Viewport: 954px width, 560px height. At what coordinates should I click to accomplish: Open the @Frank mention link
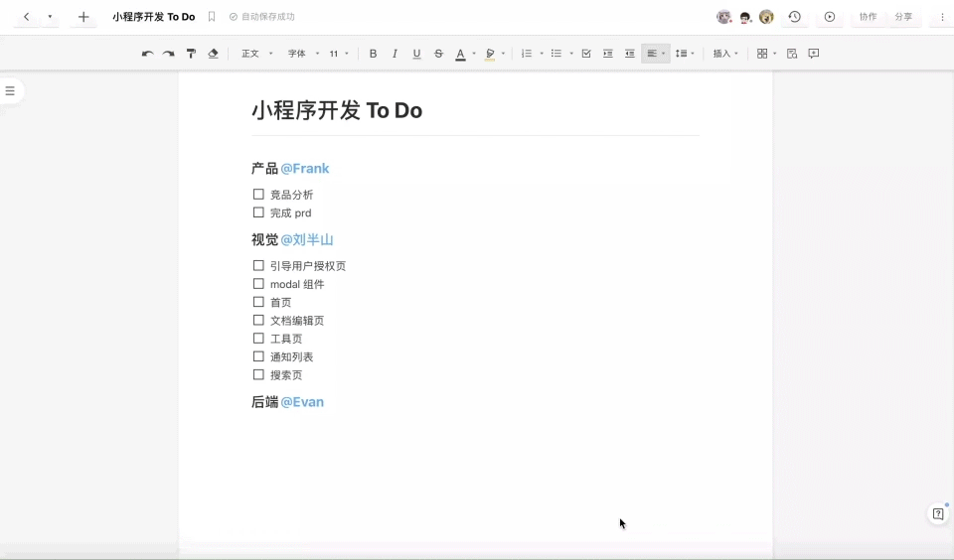pyautogui.click(x=305, y=169)
